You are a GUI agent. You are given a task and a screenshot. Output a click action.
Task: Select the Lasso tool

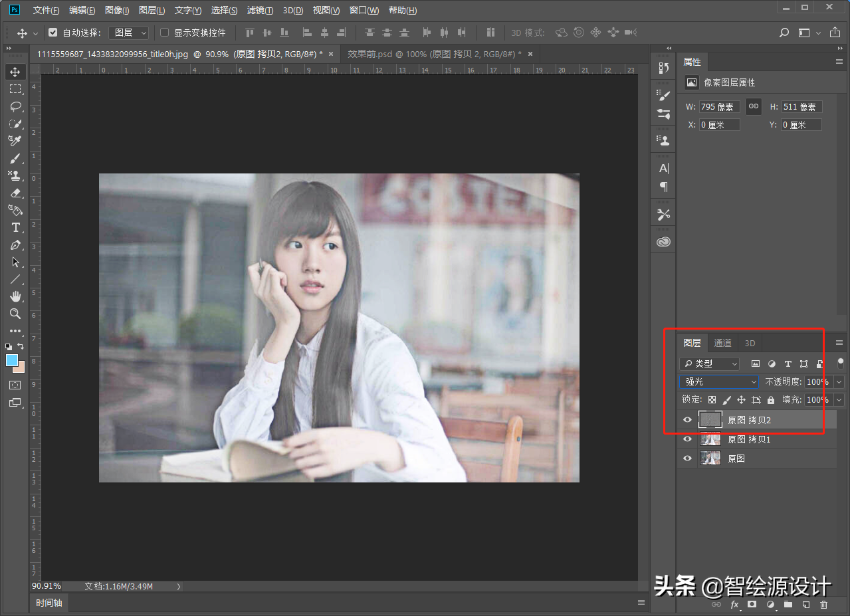[x=15, y=106]
